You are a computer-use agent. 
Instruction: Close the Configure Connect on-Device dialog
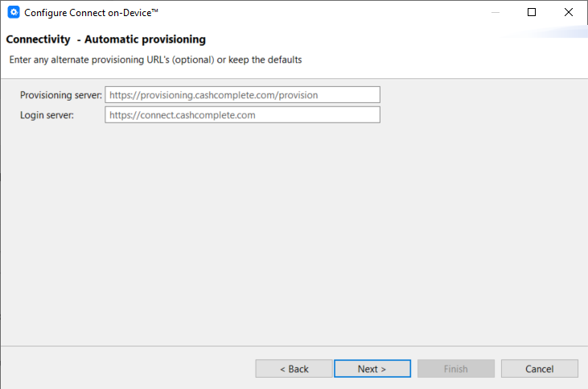pyautogui.click(x=569, y=13)
